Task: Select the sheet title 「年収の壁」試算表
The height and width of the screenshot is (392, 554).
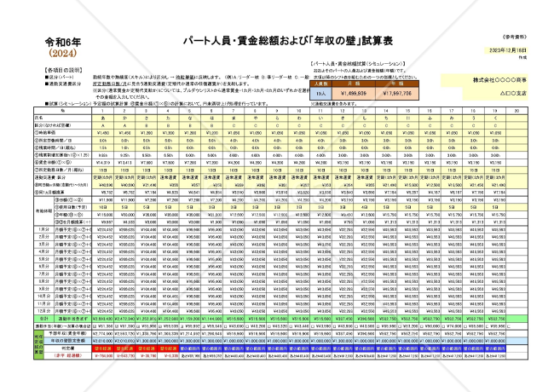Action: click(349, 41)
